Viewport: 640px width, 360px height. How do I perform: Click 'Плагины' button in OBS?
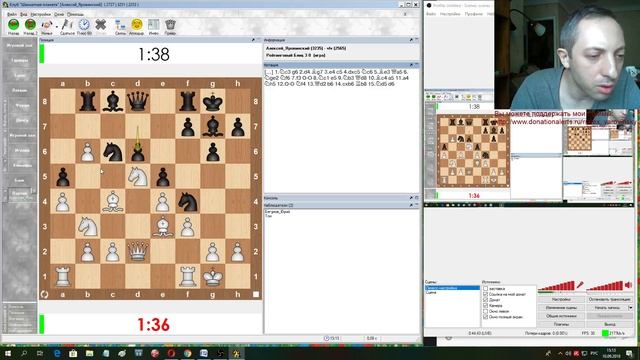pos(561,324)
